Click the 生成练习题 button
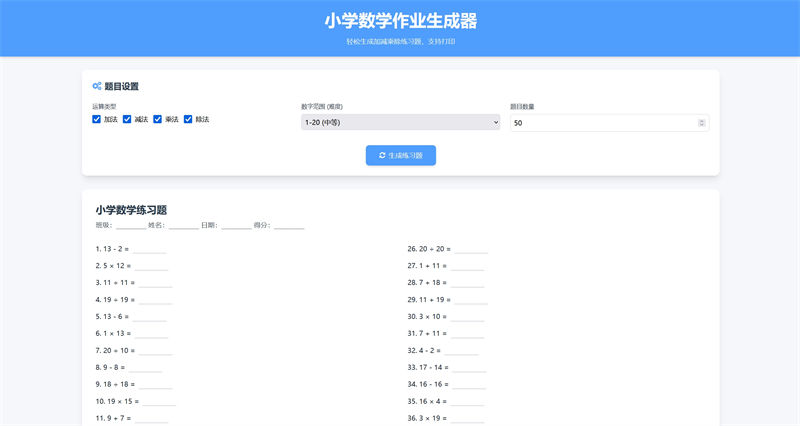This screenshot has height=426, width=800. point(401,155)
